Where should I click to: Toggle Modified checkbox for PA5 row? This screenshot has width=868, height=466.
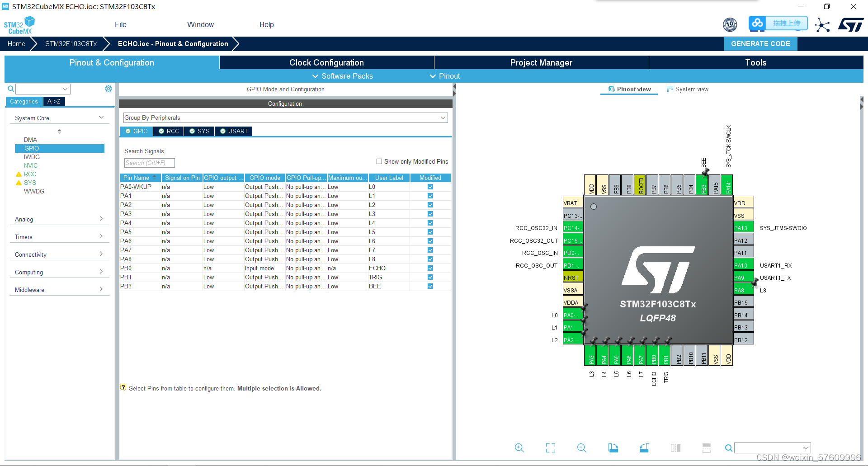pos(430,232)
